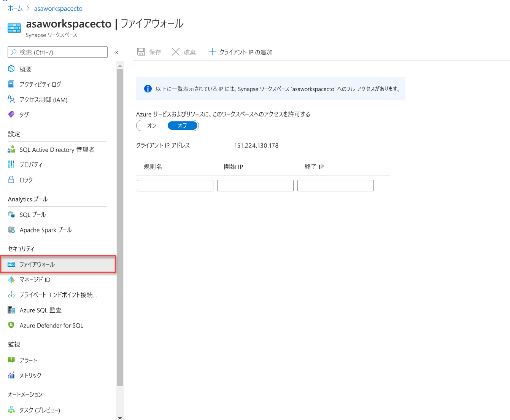510x420 pixels.
Task: Click the 終了 IP column header
Action: pos(314,167)
